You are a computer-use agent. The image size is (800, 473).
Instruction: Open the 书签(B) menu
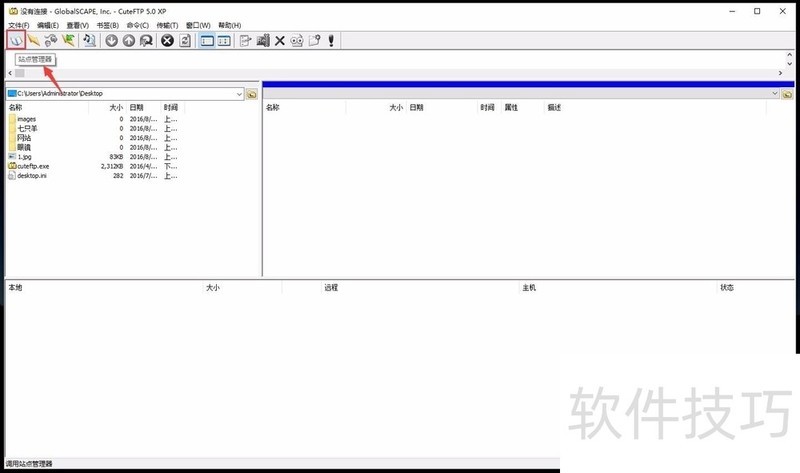tap(108, 25)
